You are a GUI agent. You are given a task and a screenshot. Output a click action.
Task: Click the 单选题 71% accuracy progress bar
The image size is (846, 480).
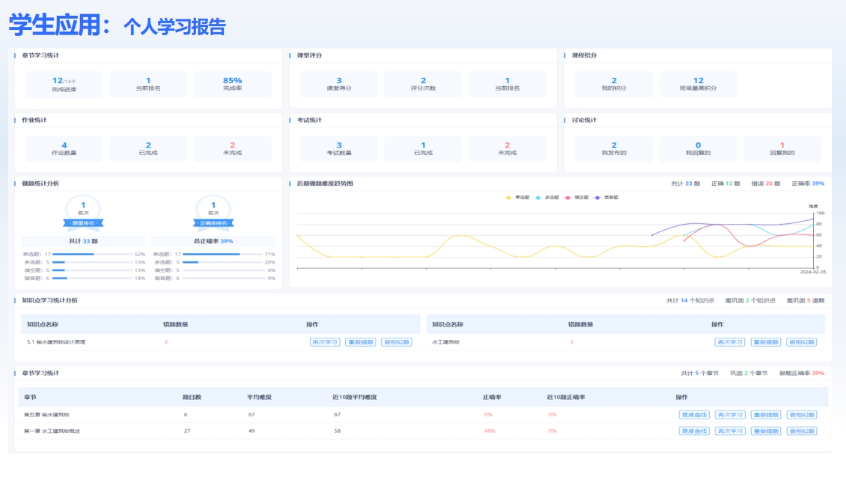[x=223, y=254]
